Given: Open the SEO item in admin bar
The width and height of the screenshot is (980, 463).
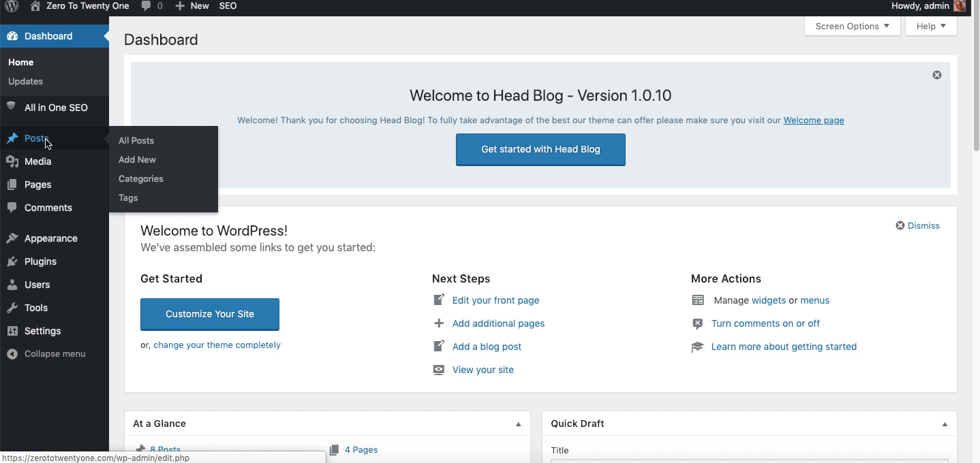Looking at the screenshot, I should coord(228,6).
